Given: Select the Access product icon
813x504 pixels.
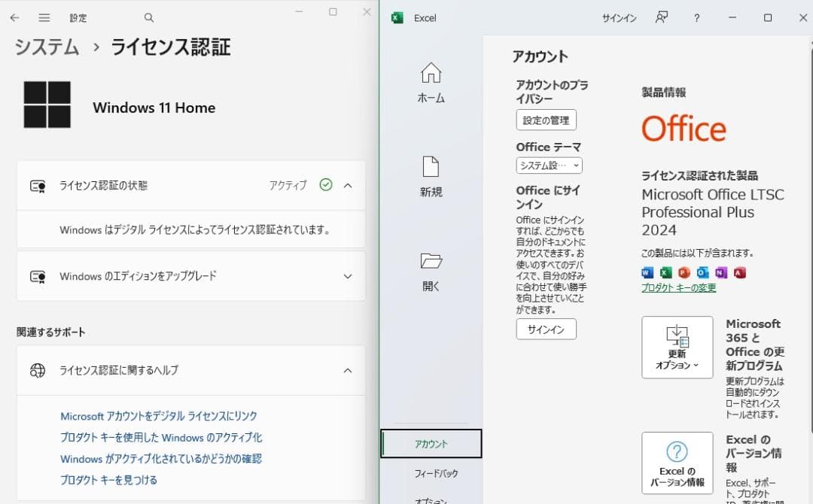Looking at the screenshot, I should point(738,272).
